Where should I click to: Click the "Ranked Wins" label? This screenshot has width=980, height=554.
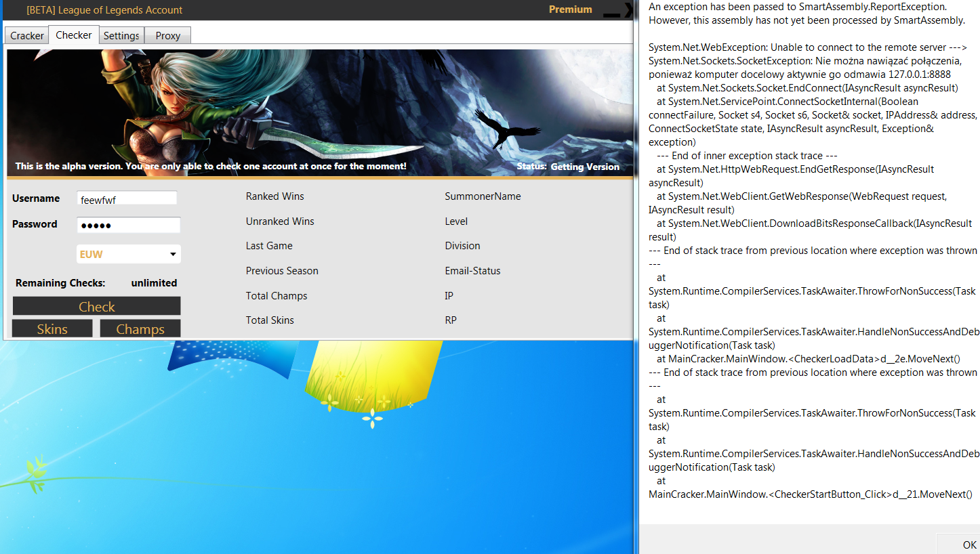tap(275, 196)
